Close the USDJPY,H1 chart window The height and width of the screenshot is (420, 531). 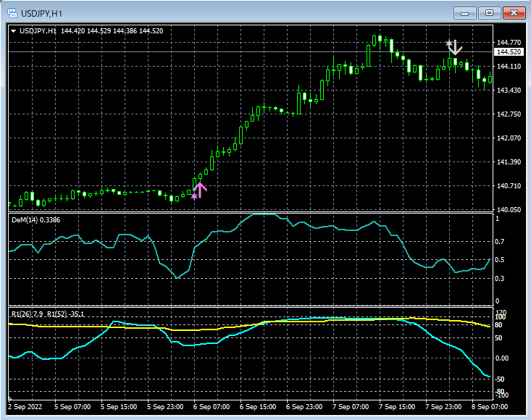515,12
